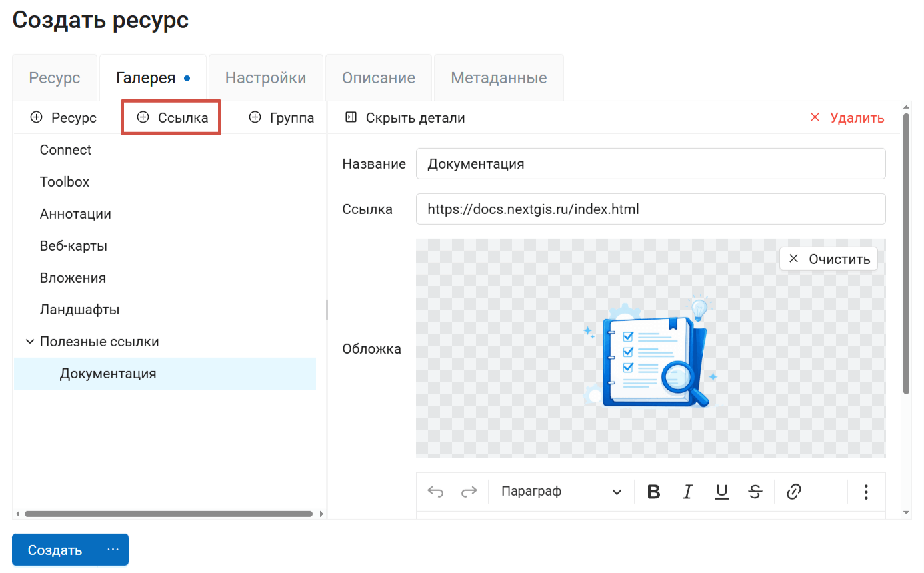Add a new Ссылка to gallery
Image resolution: width=924 pixels, height=573 pixels.
point(171,118)
